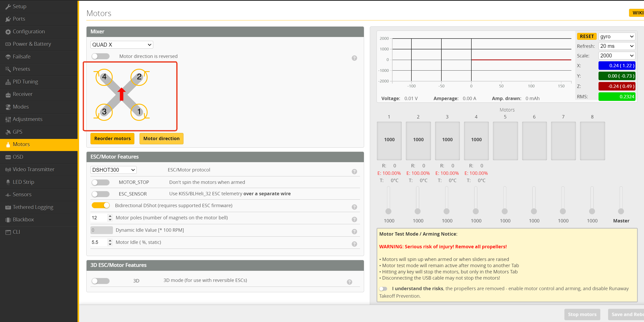Image resolution: width=644 pixels, height=322 pixels.
Task: Click the Motor Idle percentage field
Action: pyautogui.click(x=99, y=242)
